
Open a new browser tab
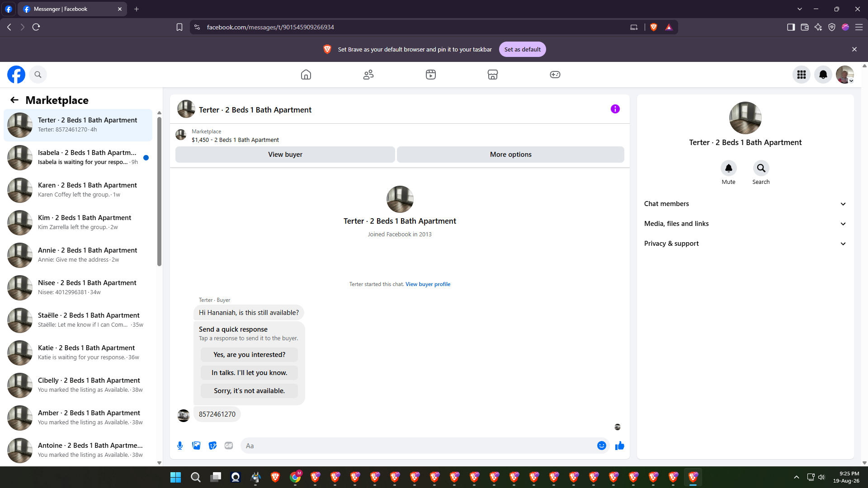click(x=137, y=9)
